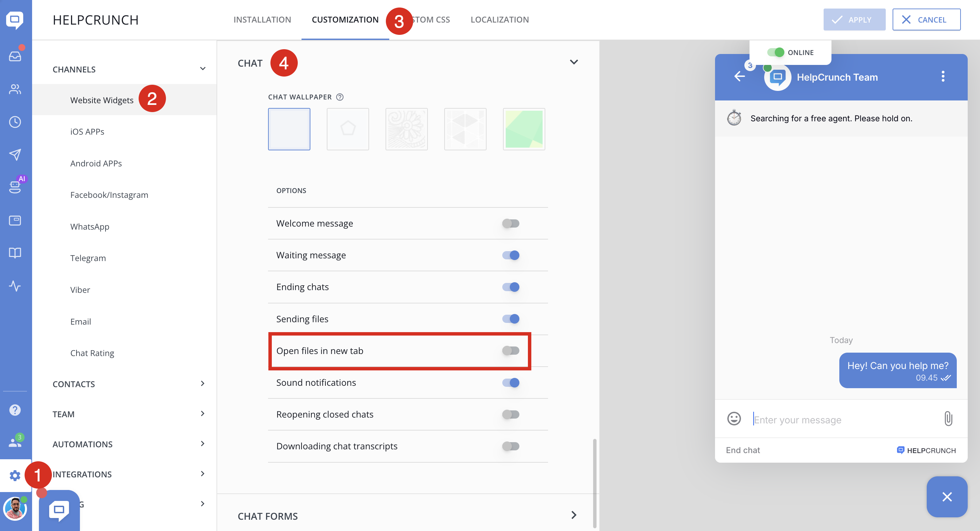
Task: Open the Contacts people icon
Action: (15, 89)
